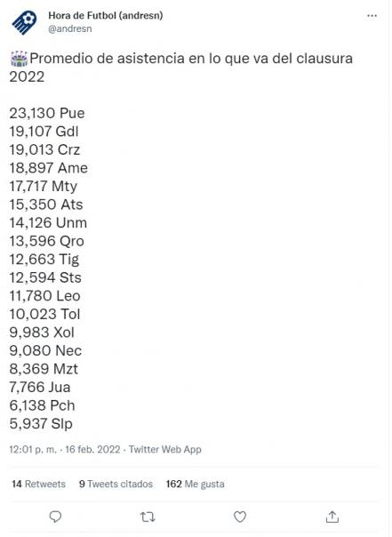
Task: Click the 12:01 p. m. timestamp
Action: click(33, 449)
